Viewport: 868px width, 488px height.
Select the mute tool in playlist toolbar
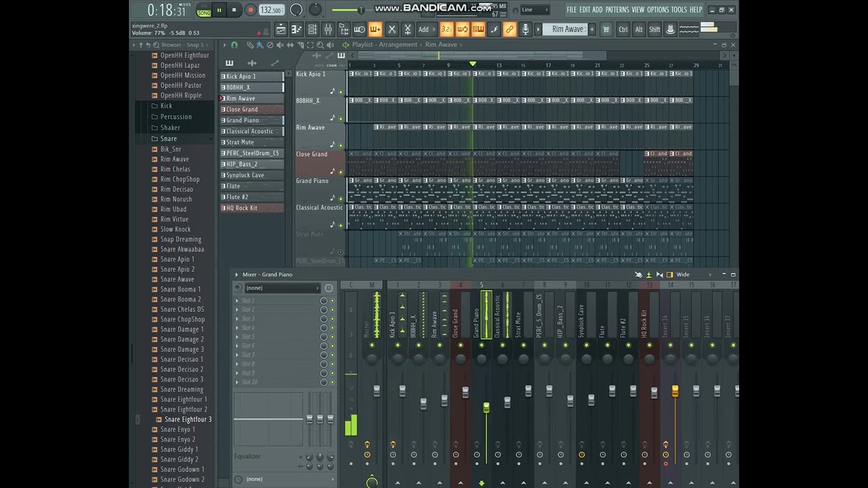[280, 45]
